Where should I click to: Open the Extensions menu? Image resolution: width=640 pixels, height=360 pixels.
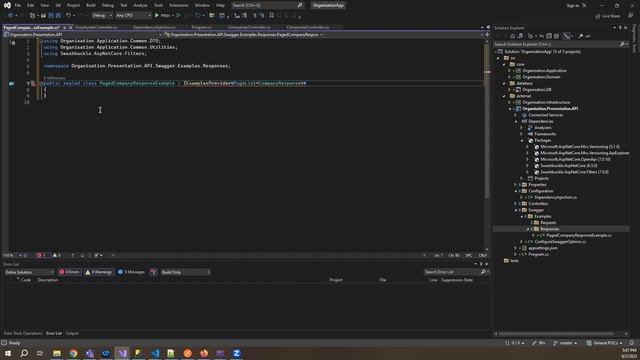179,5
